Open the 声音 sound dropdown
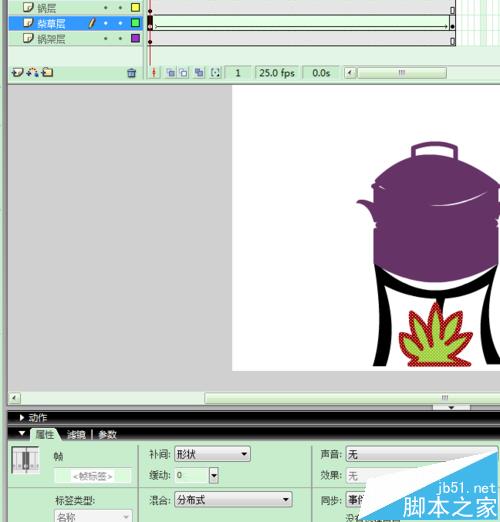Viewport: 500px width, 522px height. click(x=422, y=454)
